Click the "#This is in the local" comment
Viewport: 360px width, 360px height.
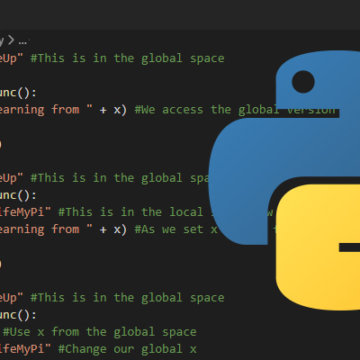pyautogui.click(x=131, y=212)
